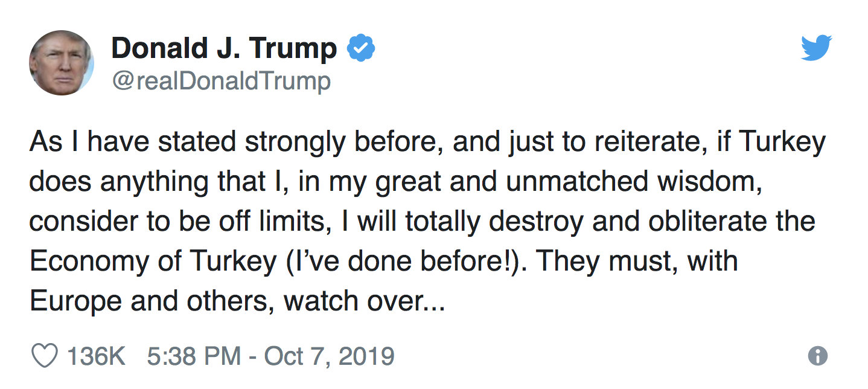Screen dimensions: 868x389
Task: Click the blue verified badge
Action: [360, 48]
